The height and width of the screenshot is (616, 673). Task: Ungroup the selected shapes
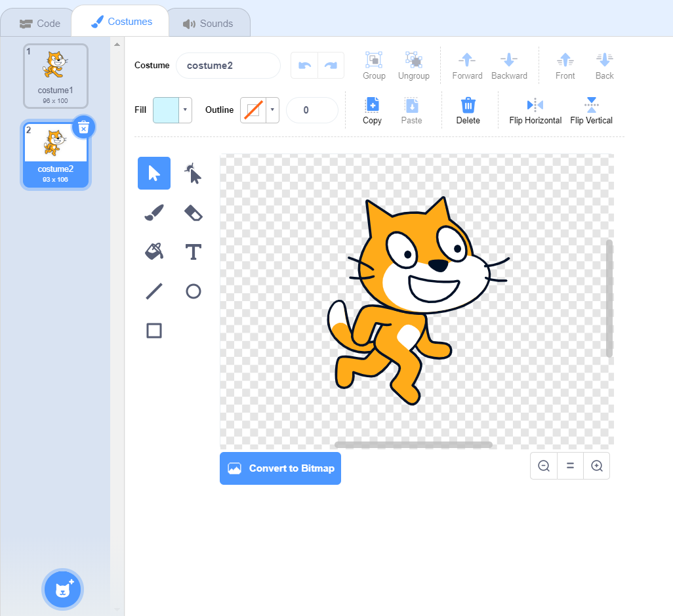point(414,66)
